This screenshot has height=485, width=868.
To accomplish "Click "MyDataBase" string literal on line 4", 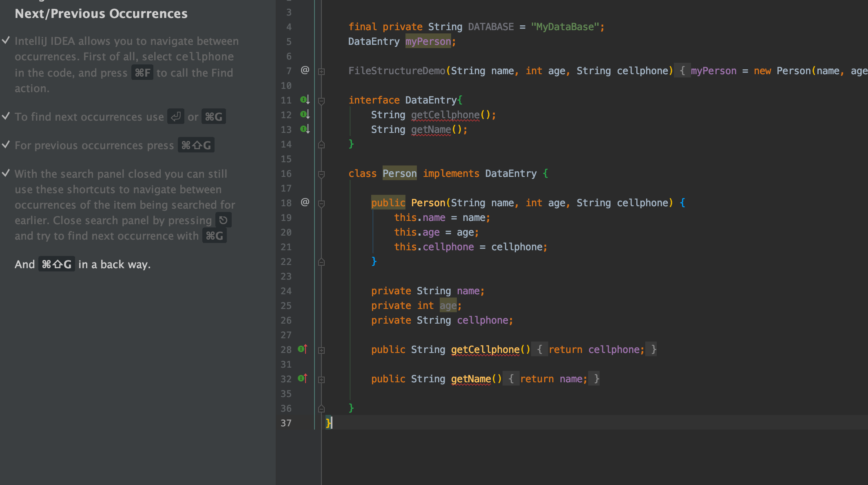I will 565,26.
